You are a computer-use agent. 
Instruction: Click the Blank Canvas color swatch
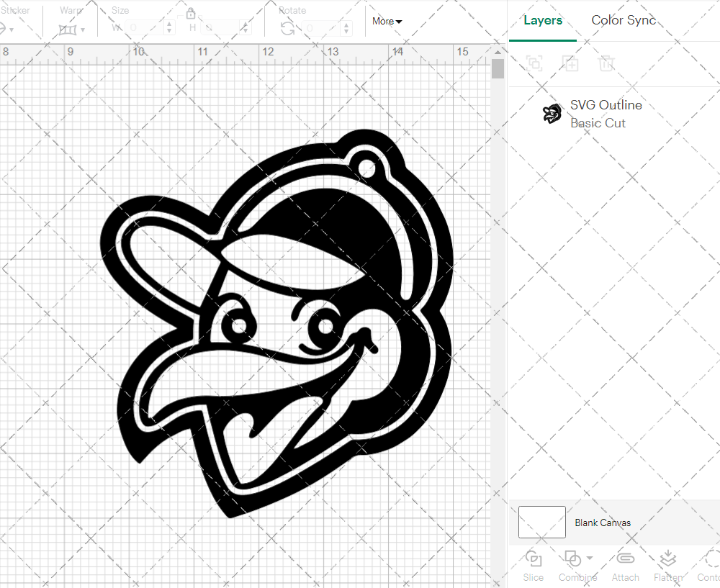(541, 523)
